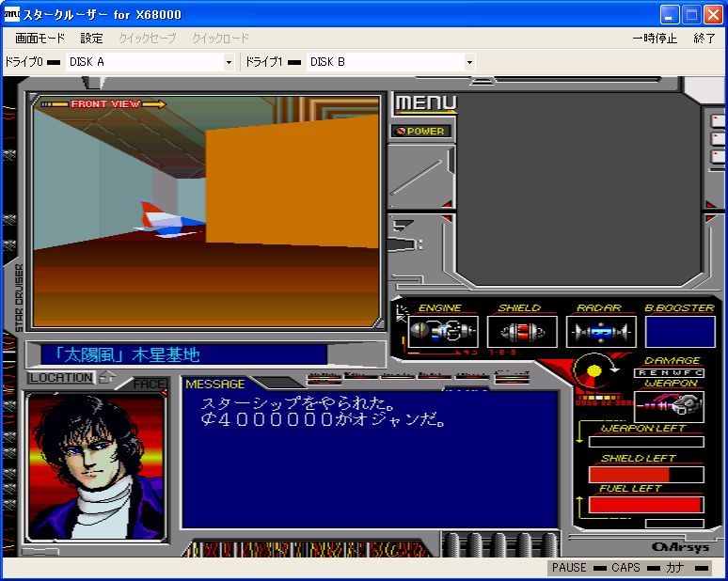Click the Arsys logo

(680, 547)
